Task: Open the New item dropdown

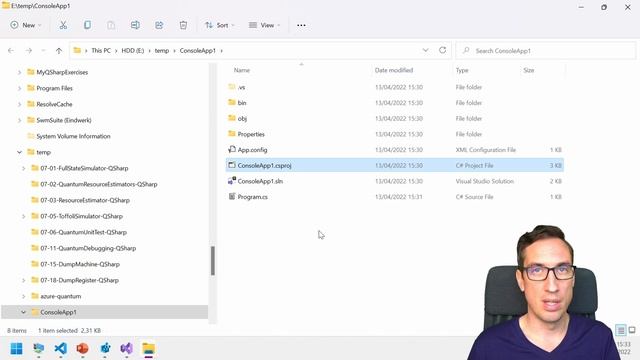Action: (26, 25)
